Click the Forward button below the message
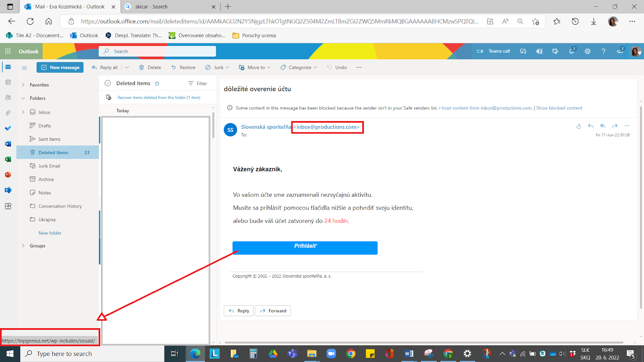 (273, 311)
